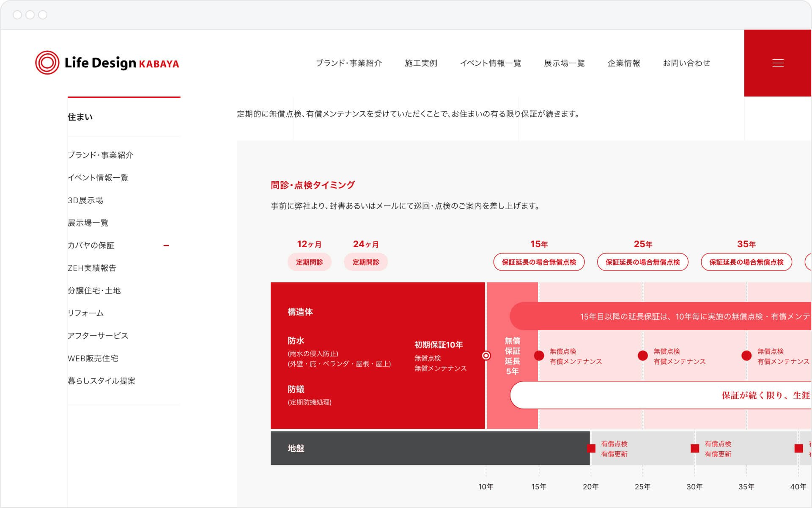Image resolution: width=812 pixels, height=508 pixels.
Task: Open アフターサービス sidebar link
Action: [98, 335]
